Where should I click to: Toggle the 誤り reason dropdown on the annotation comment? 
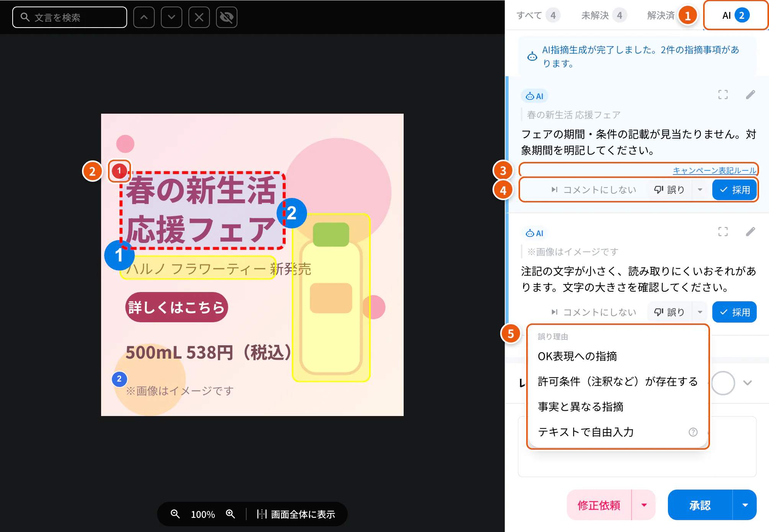[x=700, y=312]
